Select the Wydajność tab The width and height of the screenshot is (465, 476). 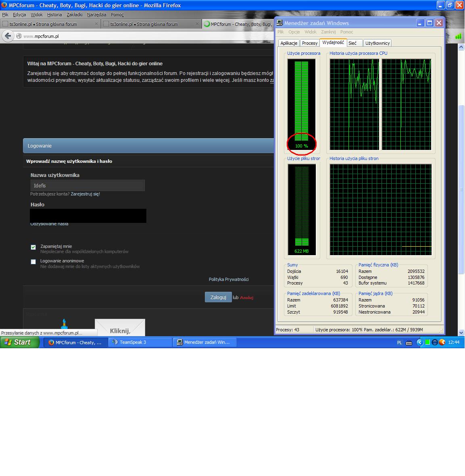pyautogui.click(x=333, y=42)
